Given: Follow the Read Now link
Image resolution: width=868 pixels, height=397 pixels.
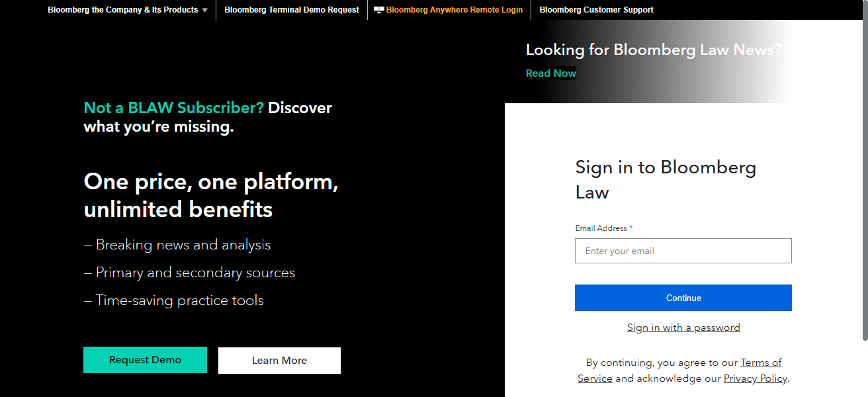Looking at the screenshot, I should point(551,73).
